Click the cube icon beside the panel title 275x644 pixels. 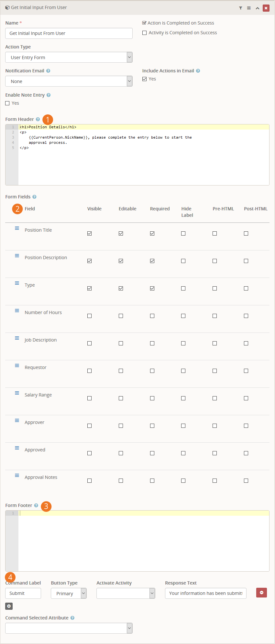[x=7, y=7]
